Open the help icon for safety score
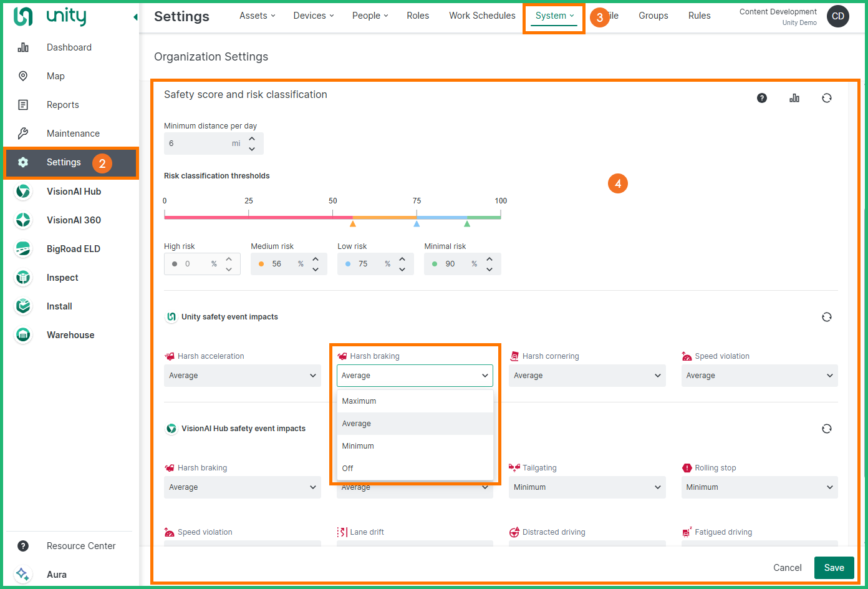The height and width of the screenshot is (589, 868). [762, 98]
